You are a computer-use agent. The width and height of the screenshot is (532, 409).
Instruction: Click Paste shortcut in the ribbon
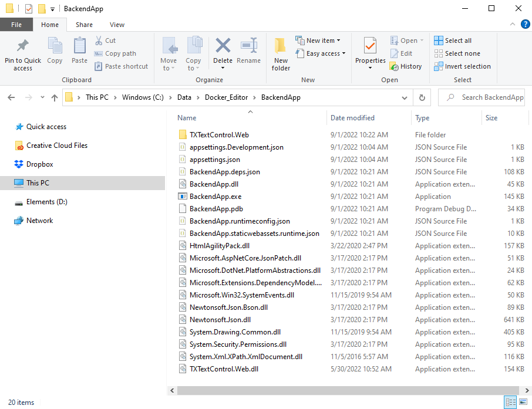[x=121, y=66]
